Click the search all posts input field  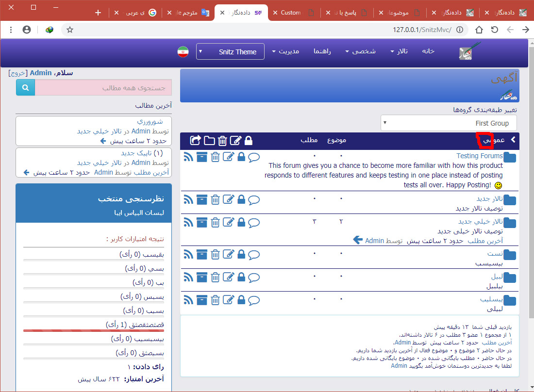pyautogui.click(x=103, y=88)
